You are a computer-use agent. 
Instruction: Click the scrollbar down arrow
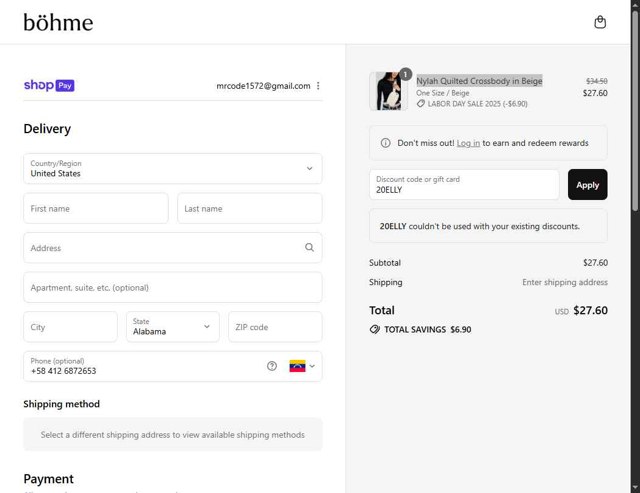click(635, 488)
